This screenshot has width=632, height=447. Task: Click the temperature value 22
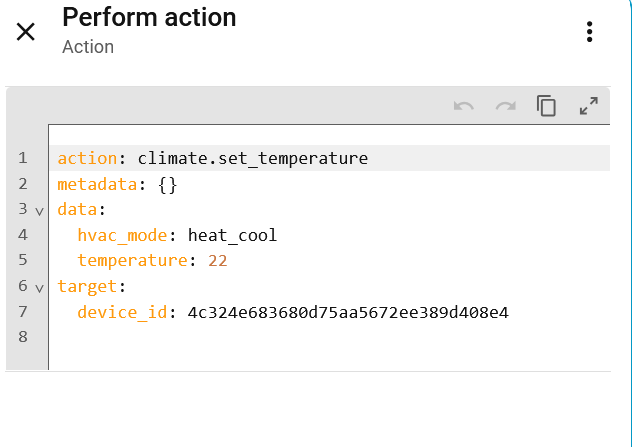(218, 262)
